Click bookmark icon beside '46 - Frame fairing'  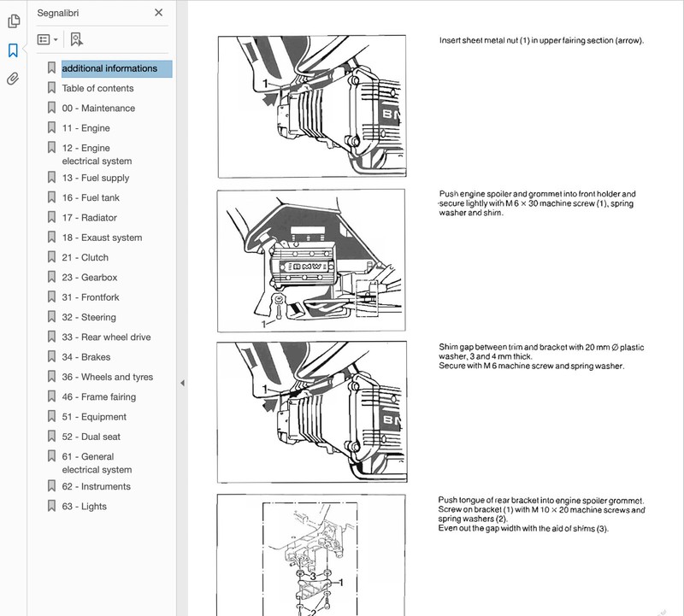(51, 396)
